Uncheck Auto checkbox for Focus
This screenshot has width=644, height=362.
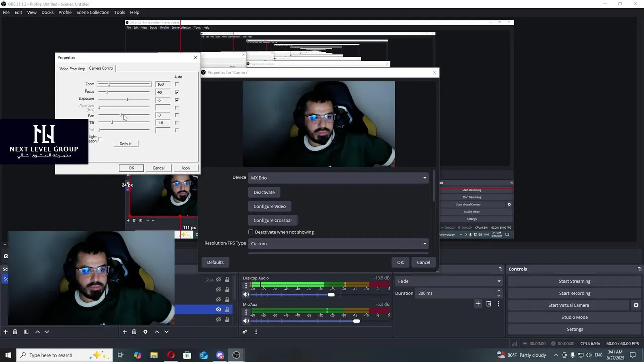(177, 92)
